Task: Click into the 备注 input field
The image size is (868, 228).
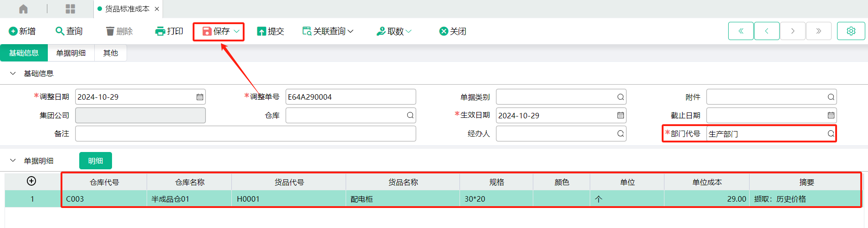Action: 245,133
